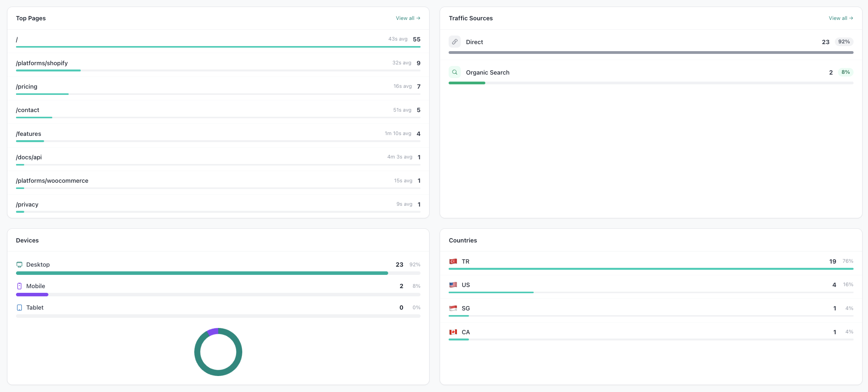The image size is (868, 392).
Task: Click the Direct traffic source link icon
Action: (454, 41)
